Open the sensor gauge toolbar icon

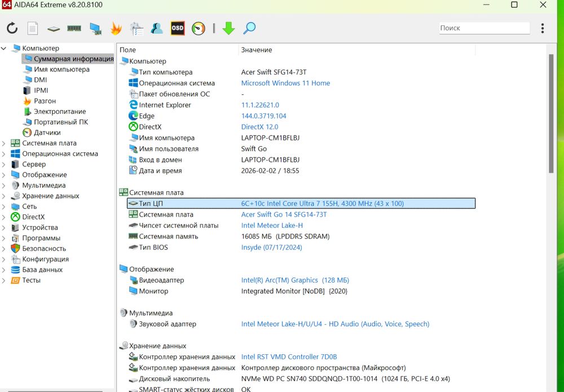(198, 28)
